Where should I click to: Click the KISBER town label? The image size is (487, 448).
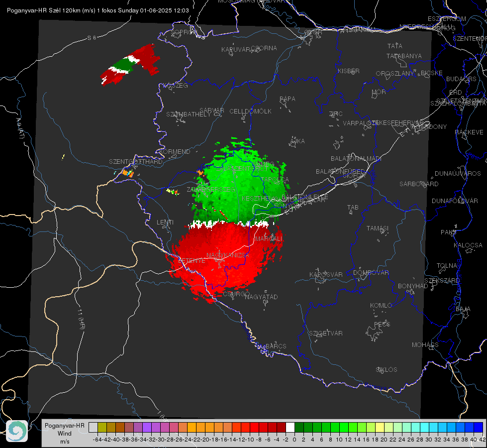pyautogui.click(x=349, y=71)
